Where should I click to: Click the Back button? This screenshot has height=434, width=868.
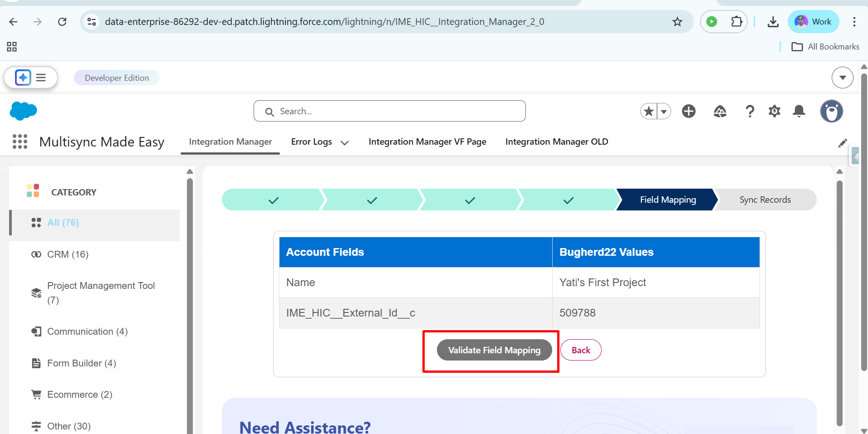click(581, 350)
